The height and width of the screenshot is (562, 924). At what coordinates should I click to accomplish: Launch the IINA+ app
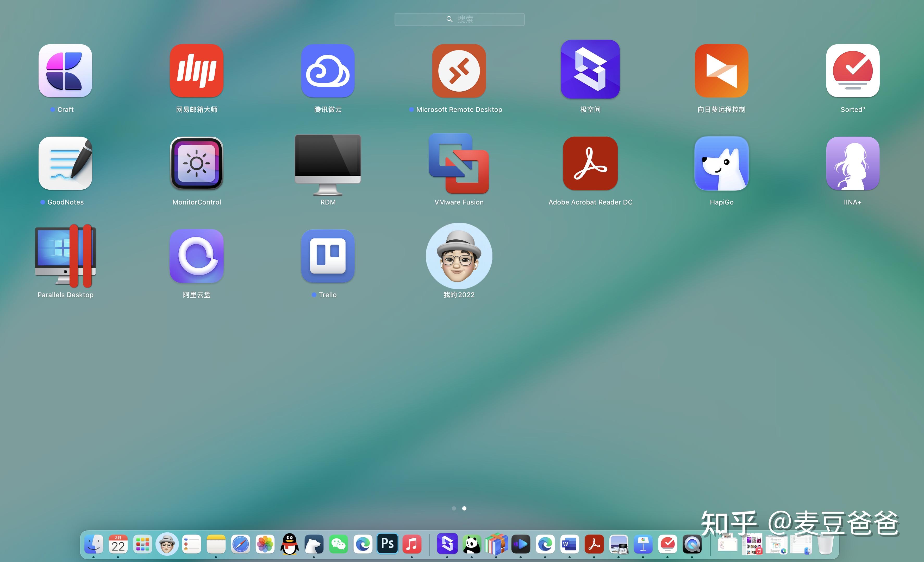pyautogui.click(x=852, y=163)
